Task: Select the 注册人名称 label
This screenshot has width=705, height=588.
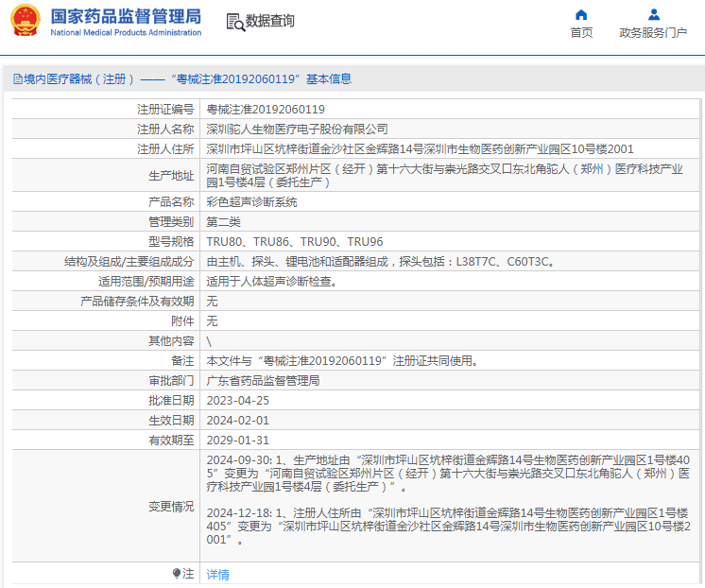Action: click(x=165, y=130)
